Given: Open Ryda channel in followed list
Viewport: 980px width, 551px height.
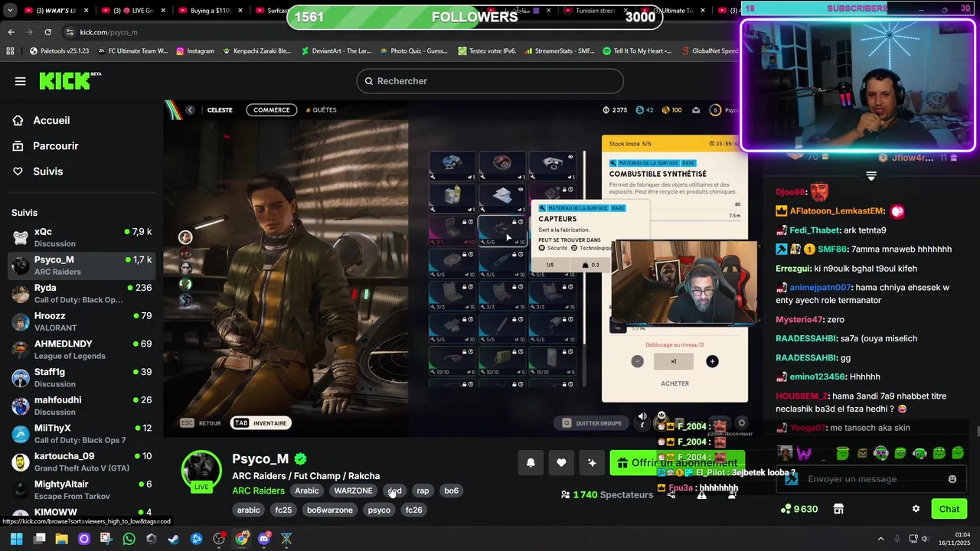Looking at the screenshot, I should [x=81, y=293].
